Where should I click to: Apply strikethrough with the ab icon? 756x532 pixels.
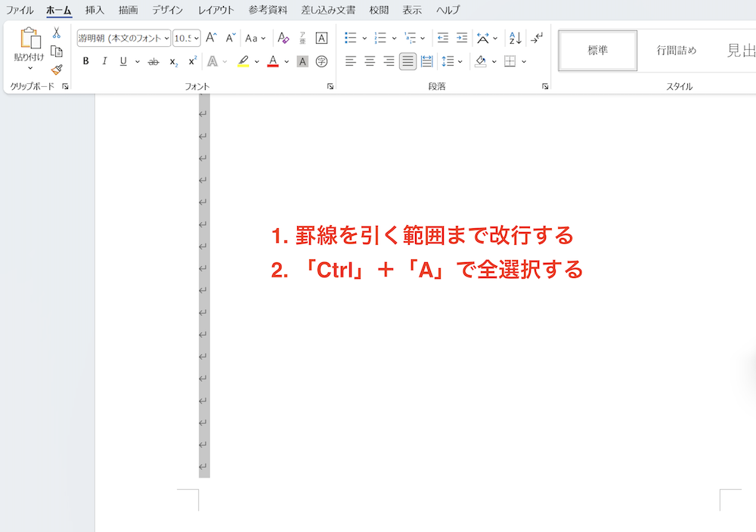(x=153, y=61)
